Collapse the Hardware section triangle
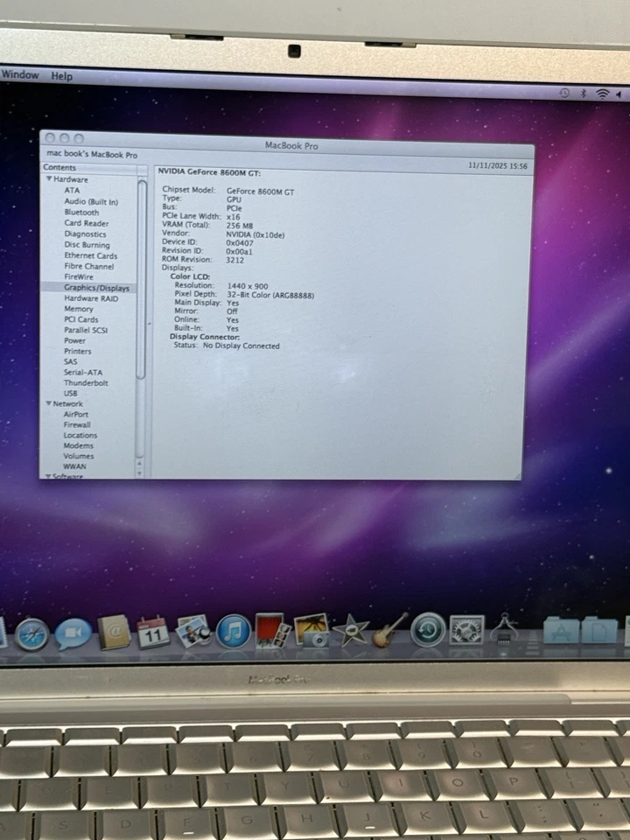Image resolution: width=630 pixels, height=840 pixels. (x=49, y=178)
